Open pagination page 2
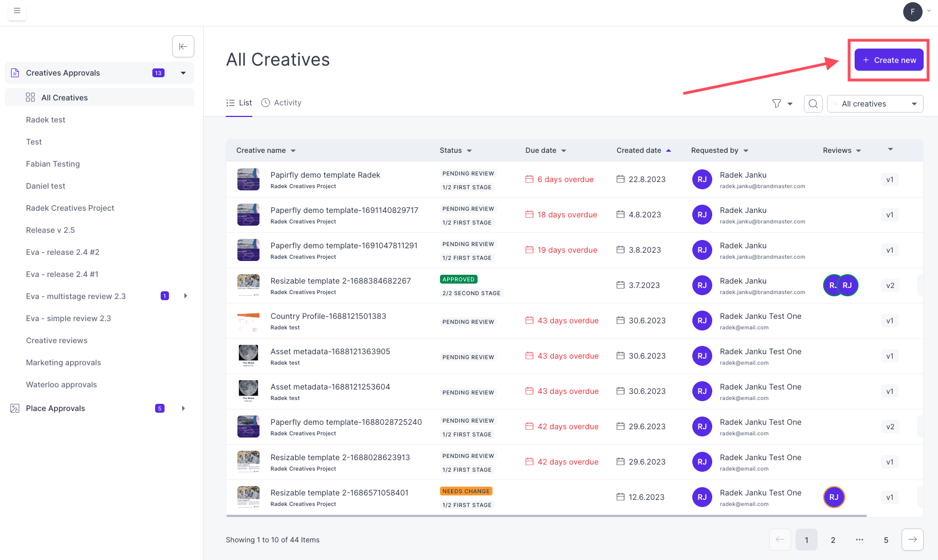 [x=833, y=540]
